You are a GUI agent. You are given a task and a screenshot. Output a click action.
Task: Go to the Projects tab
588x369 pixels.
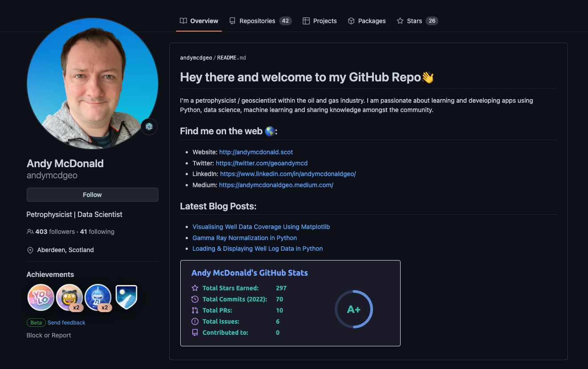click(x=320, y=21)
